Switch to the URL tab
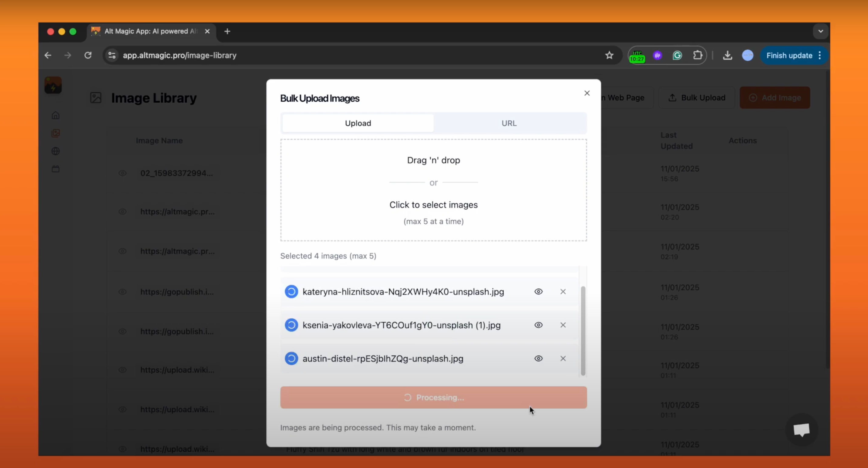The width and height of the screenshot is (868, 468). coord(509,123)
